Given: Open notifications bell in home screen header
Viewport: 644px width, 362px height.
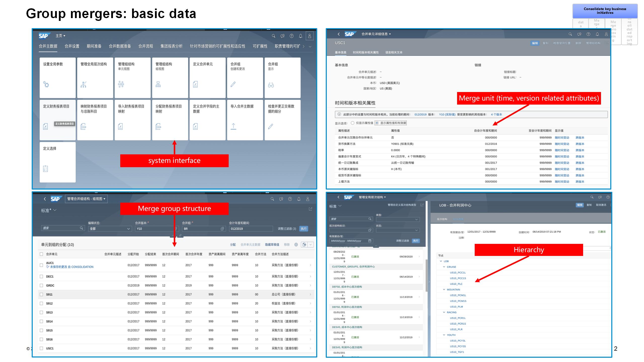Looking at the screenshot, I should click(300, 36).
